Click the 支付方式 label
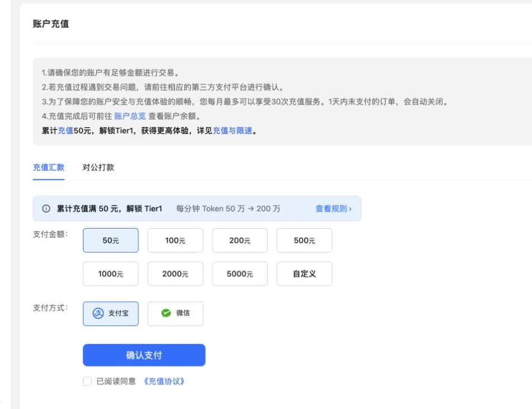Screen dimensions: 532x409 click(50, 308)
